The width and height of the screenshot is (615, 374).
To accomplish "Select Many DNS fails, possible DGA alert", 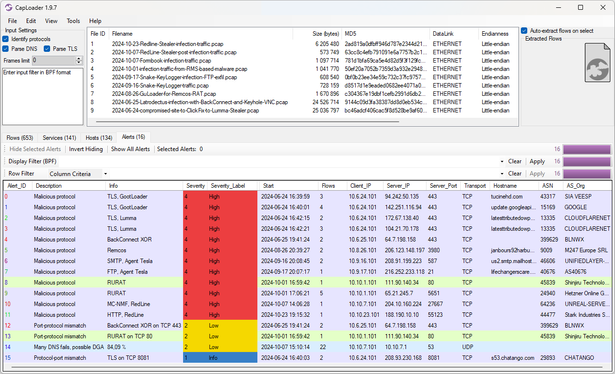I will 307,347.
